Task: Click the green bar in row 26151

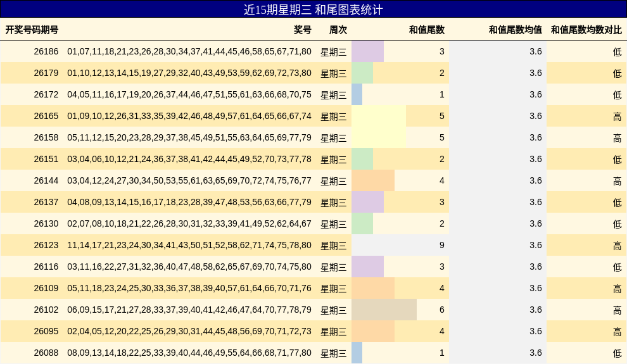Action: (x=362, y=160)
